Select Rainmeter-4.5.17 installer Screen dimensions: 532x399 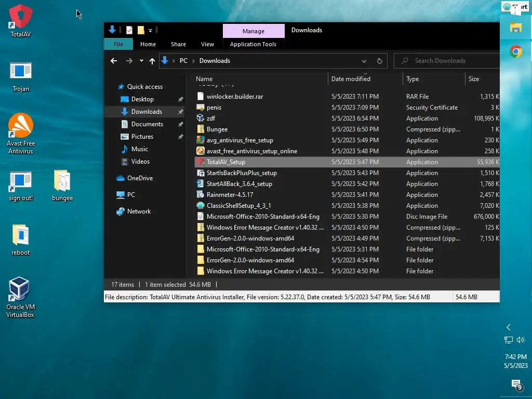347,195
